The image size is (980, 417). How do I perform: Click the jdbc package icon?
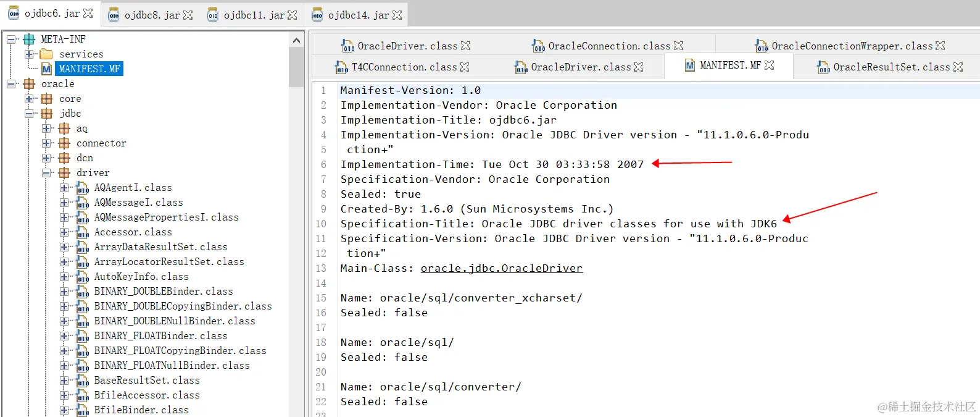tap(46, 114)
